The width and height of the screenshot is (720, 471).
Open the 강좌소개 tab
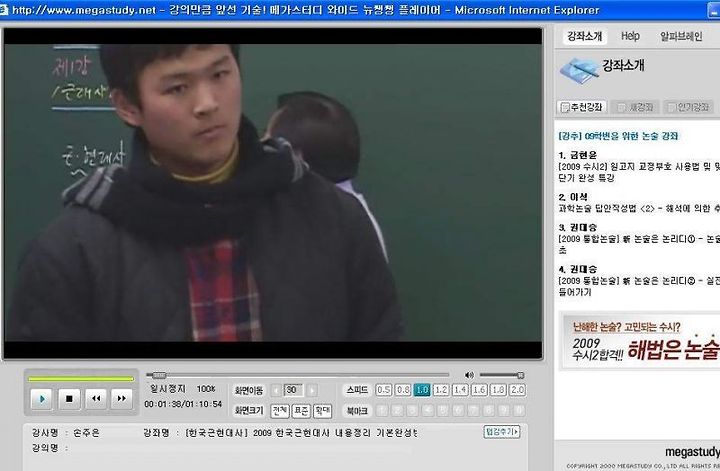[x=584, y=36]
